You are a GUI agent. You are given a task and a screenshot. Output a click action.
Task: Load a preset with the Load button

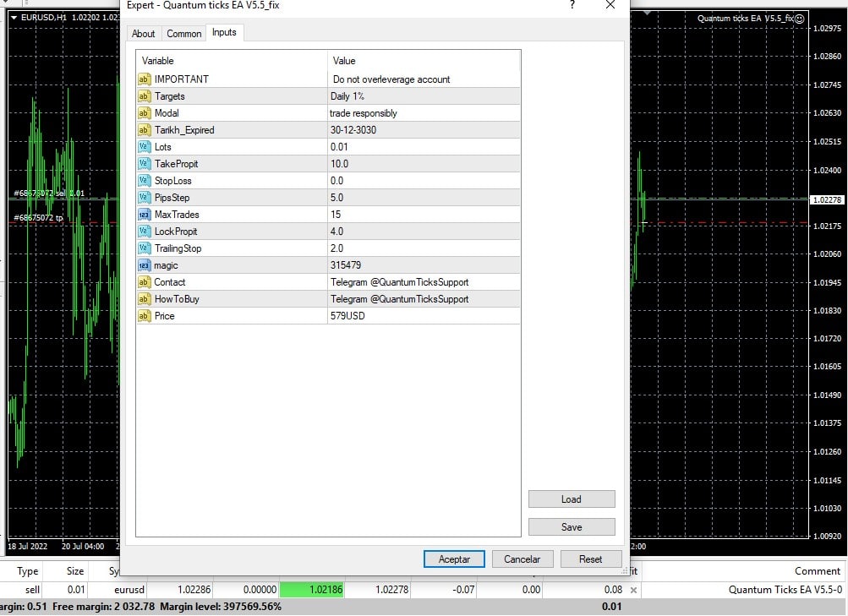[572, 499]
